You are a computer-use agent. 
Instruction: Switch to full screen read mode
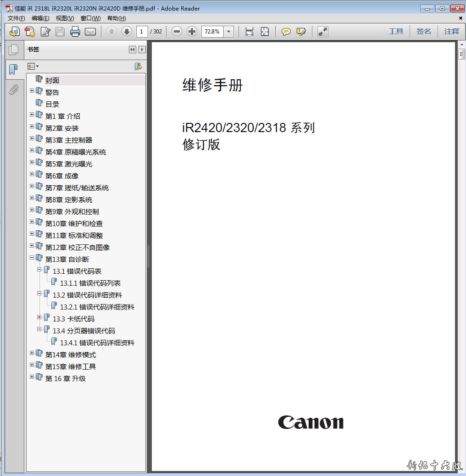click(x=323, y=32)
